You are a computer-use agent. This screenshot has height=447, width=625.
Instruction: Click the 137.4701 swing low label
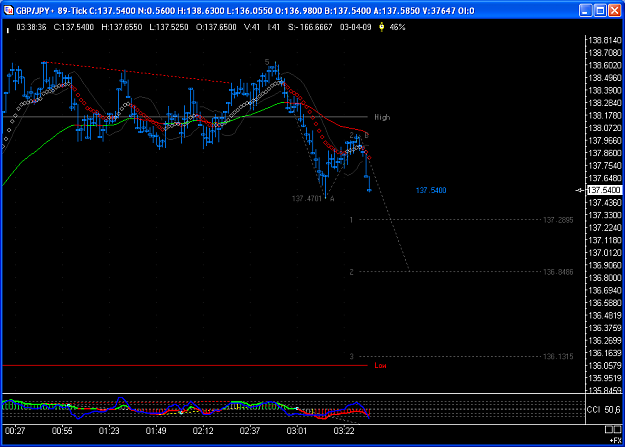pos(307,199)
